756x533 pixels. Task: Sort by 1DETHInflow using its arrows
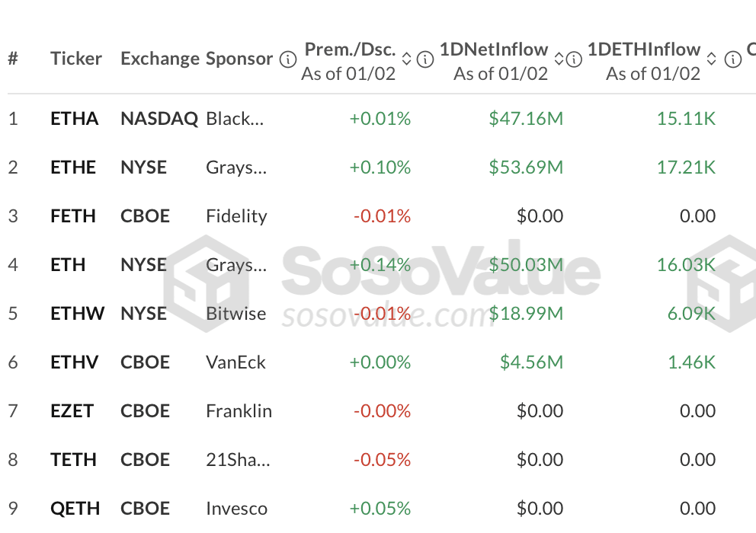pos(712,59)
